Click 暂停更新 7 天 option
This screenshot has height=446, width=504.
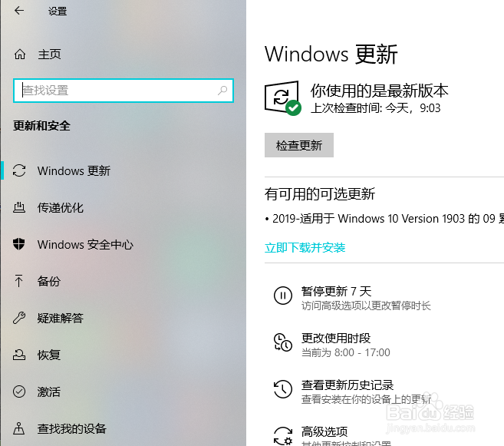coord(336,292)
